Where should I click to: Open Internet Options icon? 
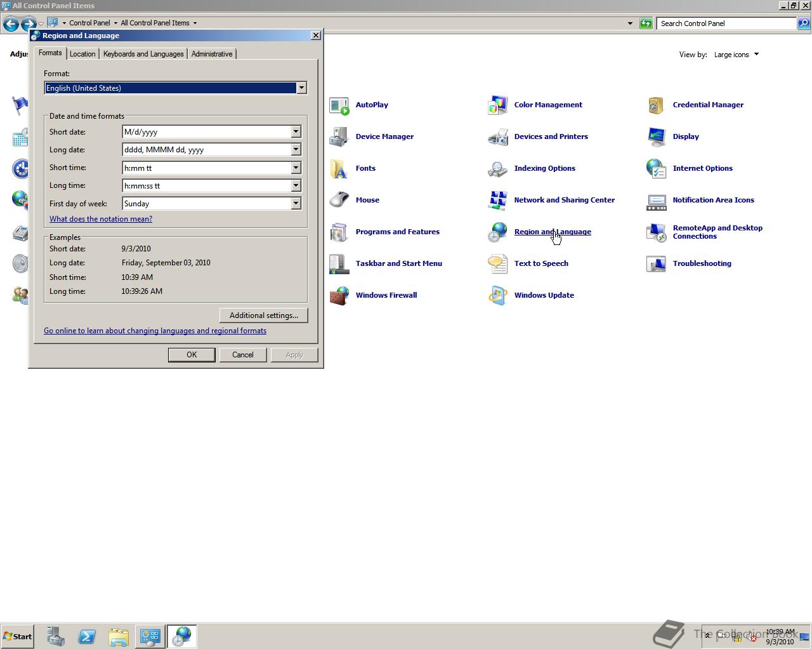(657, 169)
